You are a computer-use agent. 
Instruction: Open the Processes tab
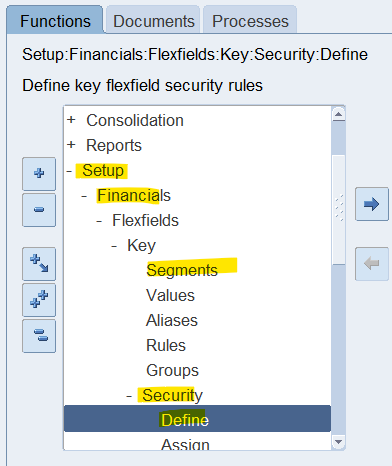250,21
